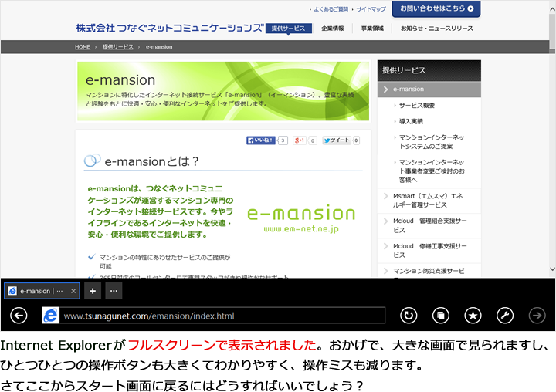Image resolution: width=556 pixels, height=392 pixels.
Task: Click the Facebook いいね button
Action: tap(261, 140)
